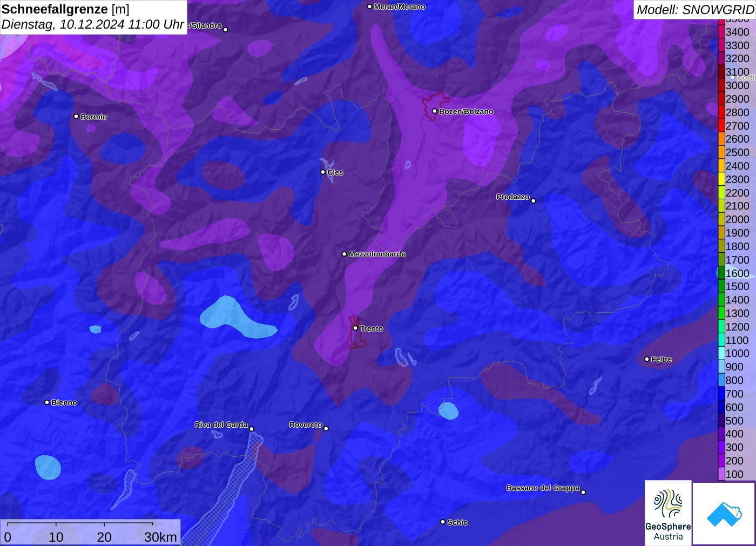The image size is (756, 546).
Task: Click the 3400 m magenta legend swatch
Action: coord(721,32)
